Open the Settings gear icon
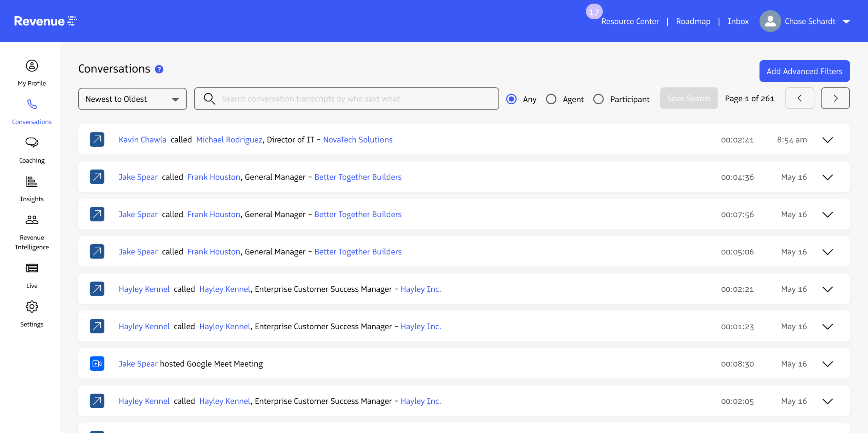 (32, 307)
